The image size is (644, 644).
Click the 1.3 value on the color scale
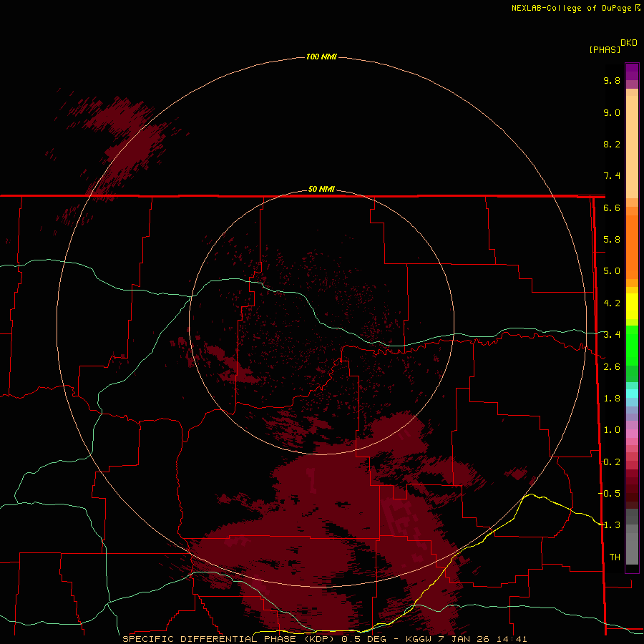[x=612, y=525]
